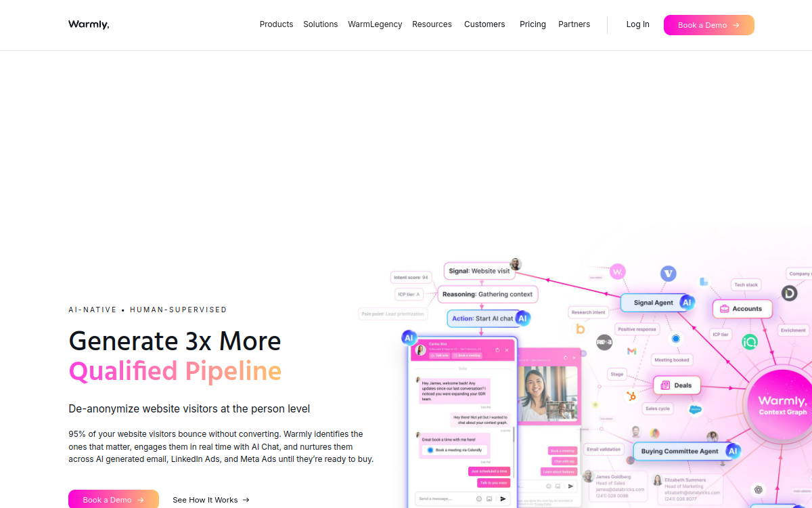The width and height of the screenshot is (812, 508).
Task: Click the Reasoning: Gathering context node
Action: [x=488, y=294]
